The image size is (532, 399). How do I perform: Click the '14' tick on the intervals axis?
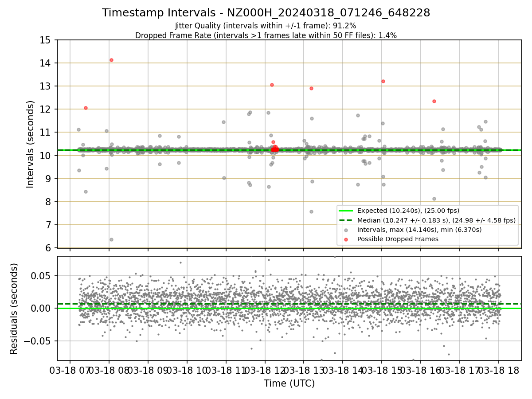pos(46,63)
